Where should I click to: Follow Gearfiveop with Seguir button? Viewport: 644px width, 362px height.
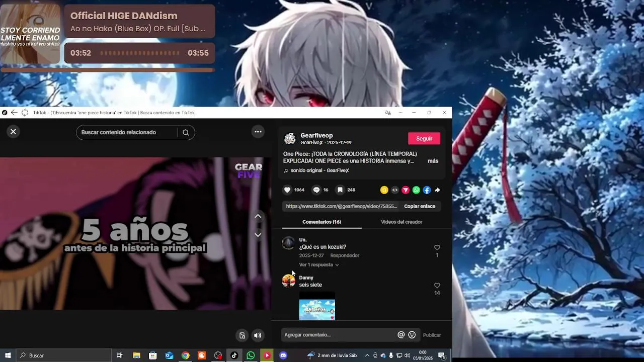pos(424,139)
